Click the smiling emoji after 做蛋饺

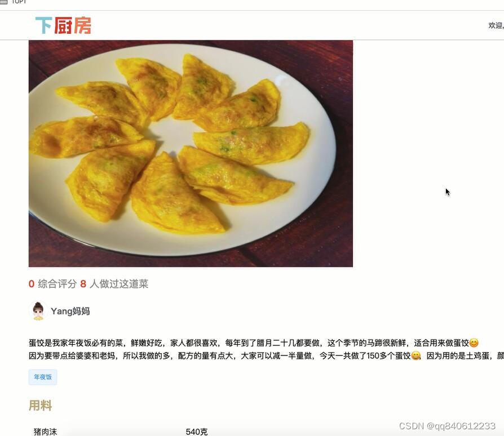point(474,343)
